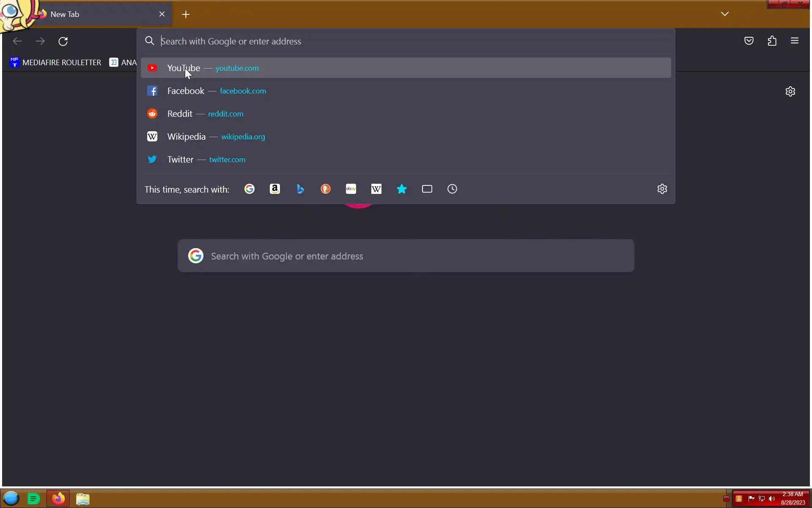Open File Explorer from the taskbar
The width and height of the screenshot is (812, 508).
pyautogui.click(x=83, y=499)
